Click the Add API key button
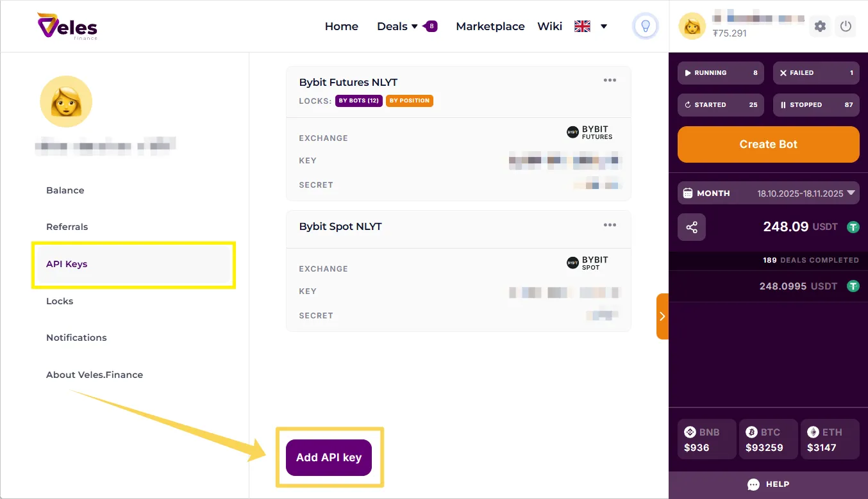Screen dimensions: 868x499 [x=330, y=457]
